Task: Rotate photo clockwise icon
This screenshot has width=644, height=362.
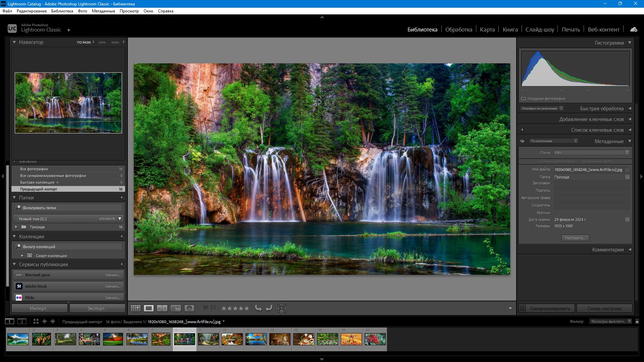Action: (269, 308)
